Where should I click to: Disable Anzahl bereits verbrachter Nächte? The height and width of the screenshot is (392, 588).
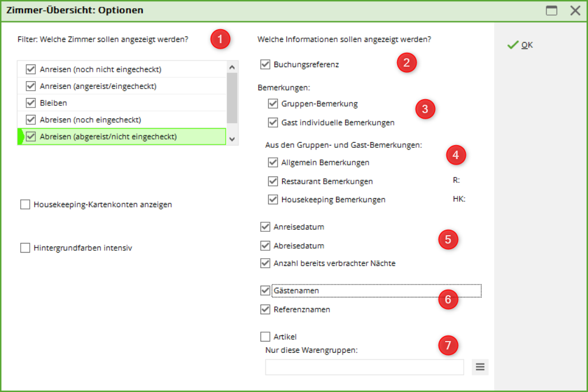(265, 263)
